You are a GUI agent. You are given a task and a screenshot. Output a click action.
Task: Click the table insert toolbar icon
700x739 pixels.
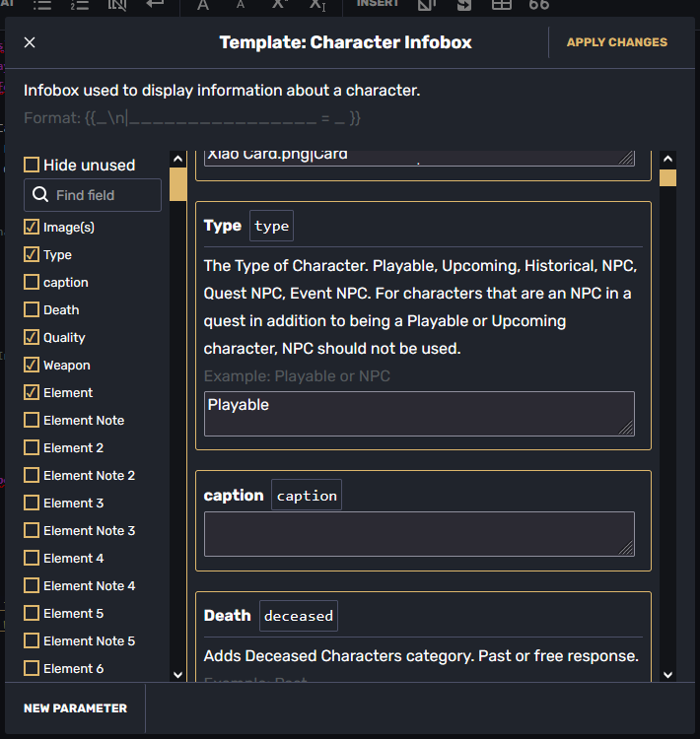click(x=502, y=5)
